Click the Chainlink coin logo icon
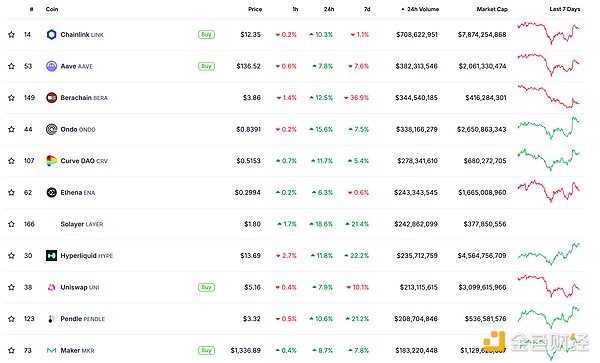The image size is (600, 363). point(51,34)
